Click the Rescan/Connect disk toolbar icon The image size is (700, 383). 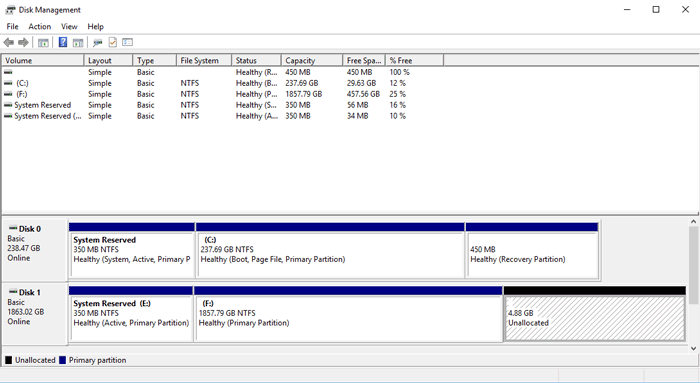[97, 42]
